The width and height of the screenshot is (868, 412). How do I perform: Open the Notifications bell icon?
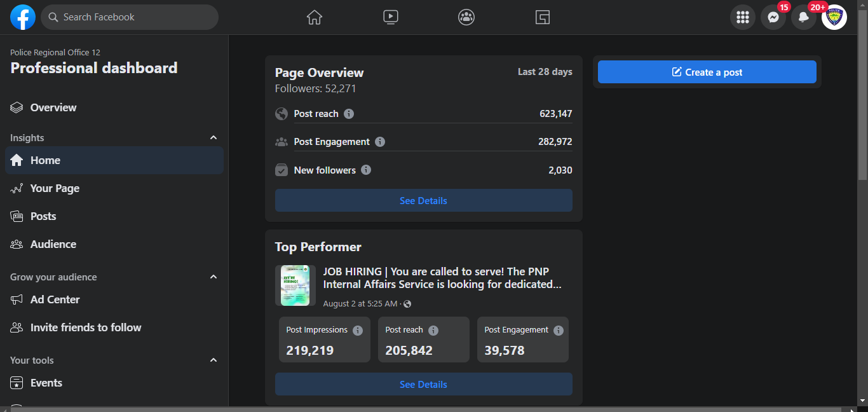pos(804,18)
